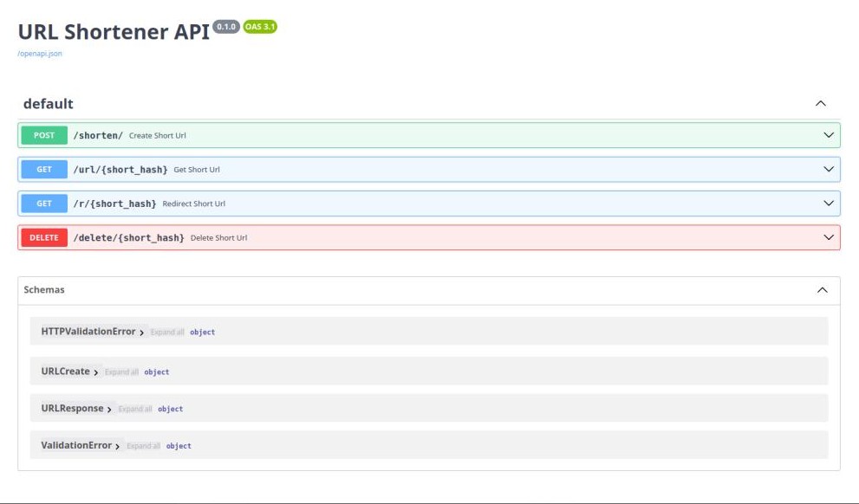859x504 pixels.
Task: Click Expand all next to ValidationError
Action: [142, 445]
